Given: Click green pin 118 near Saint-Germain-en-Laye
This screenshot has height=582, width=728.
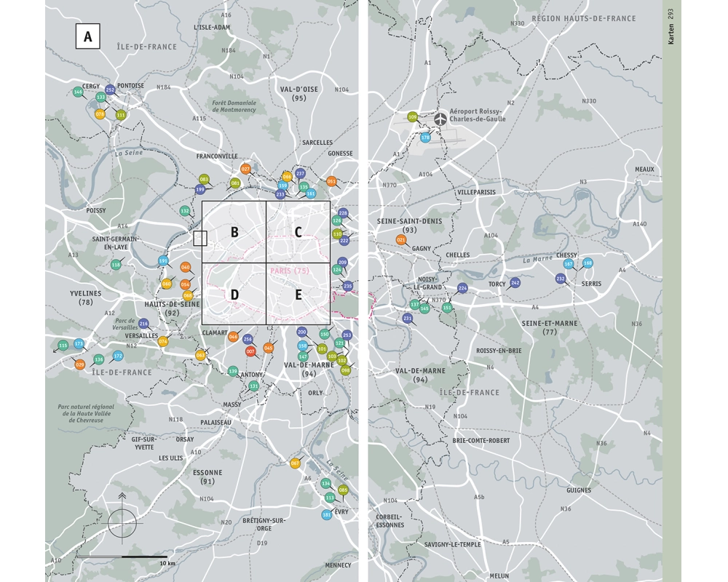Looking at the screenshot, I should tap(116, 265).
